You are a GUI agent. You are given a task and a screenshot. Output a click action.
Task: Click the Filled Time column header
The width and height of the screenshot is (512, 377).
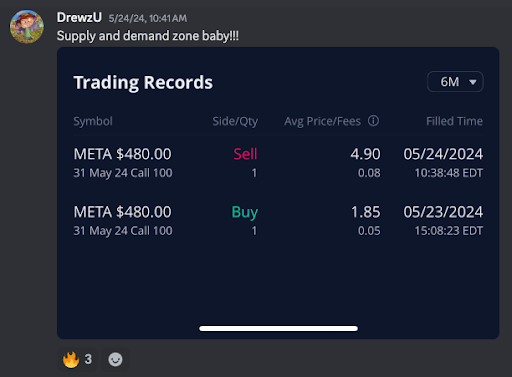point(454,121)
